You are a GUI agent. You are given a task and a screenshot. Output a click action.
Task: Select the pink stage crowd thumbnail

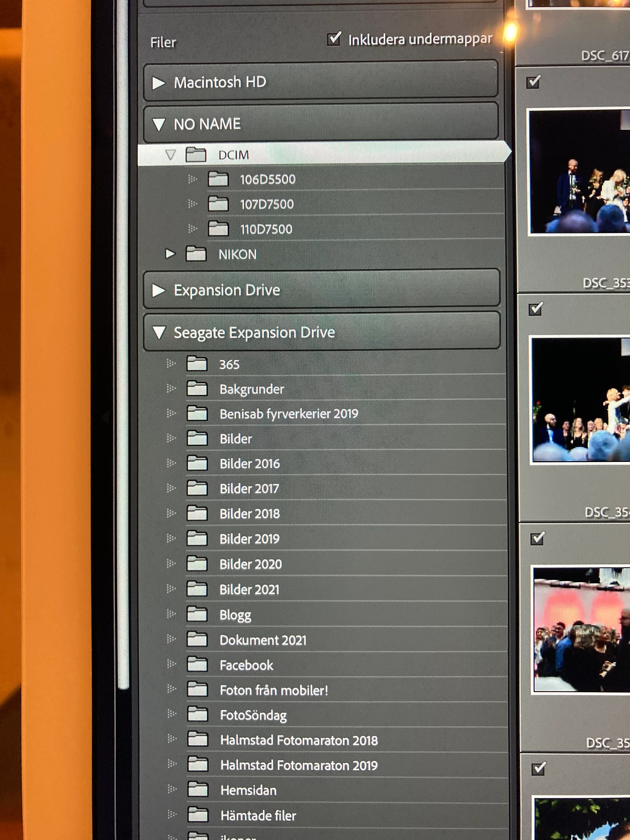[581, 629]
